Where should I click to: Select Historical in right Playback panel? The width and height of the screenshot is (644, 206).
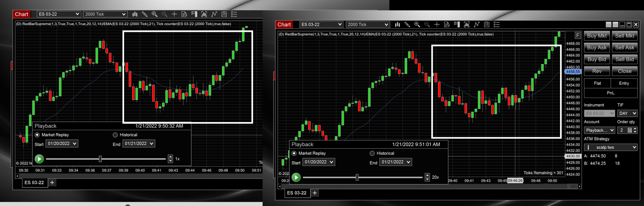pos(372,153)
